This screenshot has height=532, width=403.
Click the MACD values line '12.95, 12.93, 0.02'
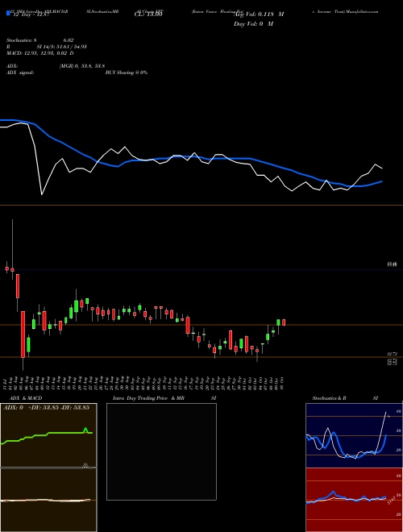(45, 53)
